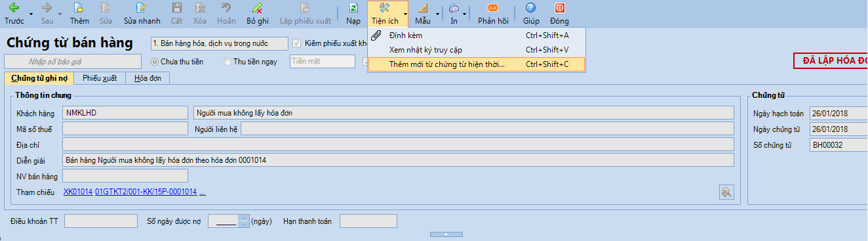Add a new voucher with Thêm
Image resolution: width=868 pixels, height=241 pixels.
pos(79,13)
